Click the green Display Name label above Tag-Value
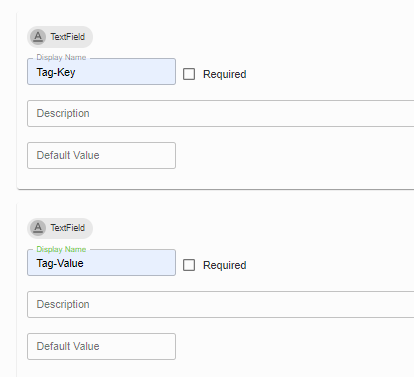The width and height of the screenshot is (414, 377). pos(61,249)
